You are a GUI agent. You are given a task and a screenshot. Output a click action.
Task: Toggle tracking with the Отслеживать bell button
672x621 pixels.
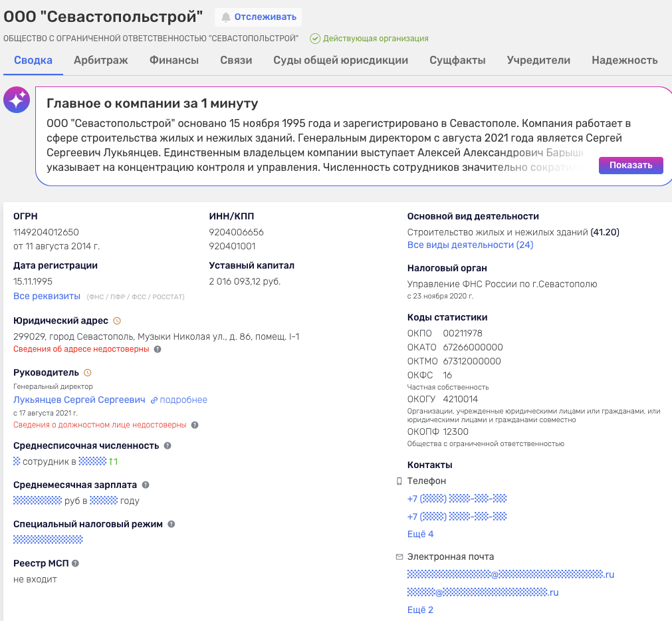coord(258,17)
